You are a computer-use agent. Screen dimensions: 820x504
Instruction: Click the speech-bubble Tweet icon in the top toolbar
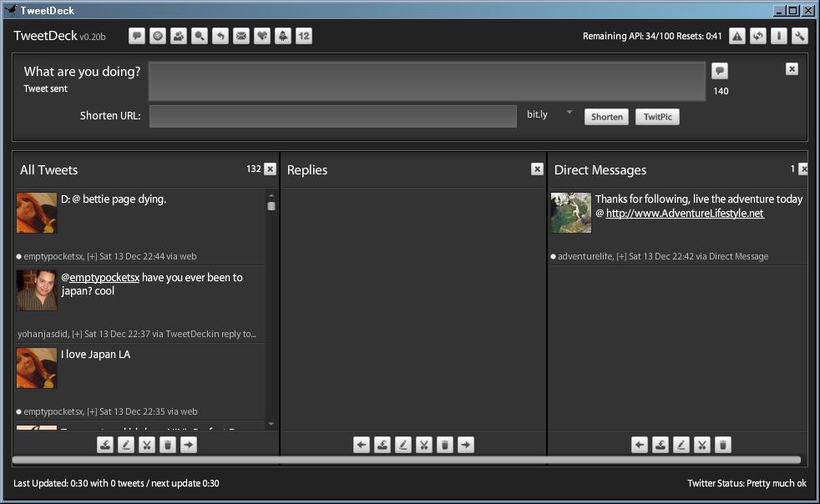136,36
